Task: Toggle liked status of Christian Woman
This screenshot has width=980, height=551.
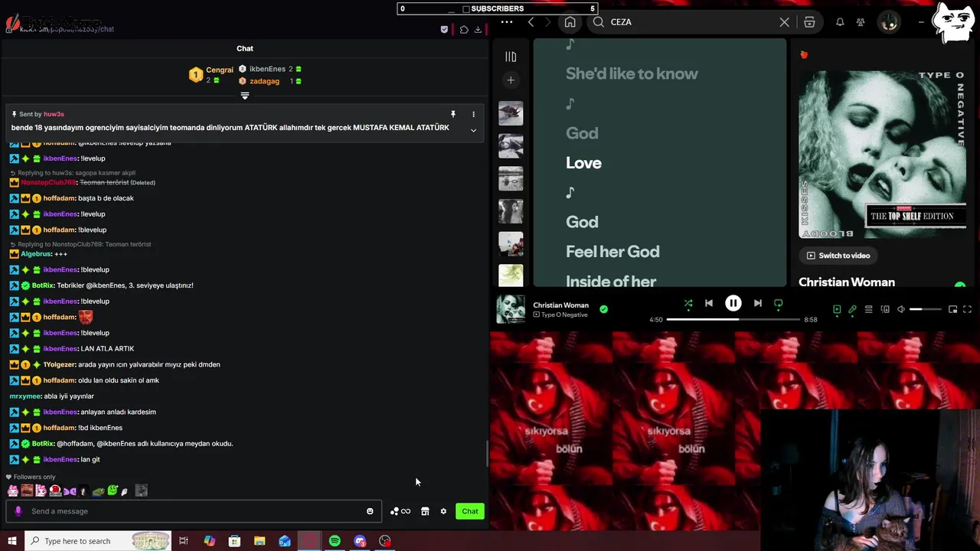Action: pyautogui.click(x=603, y=309)
